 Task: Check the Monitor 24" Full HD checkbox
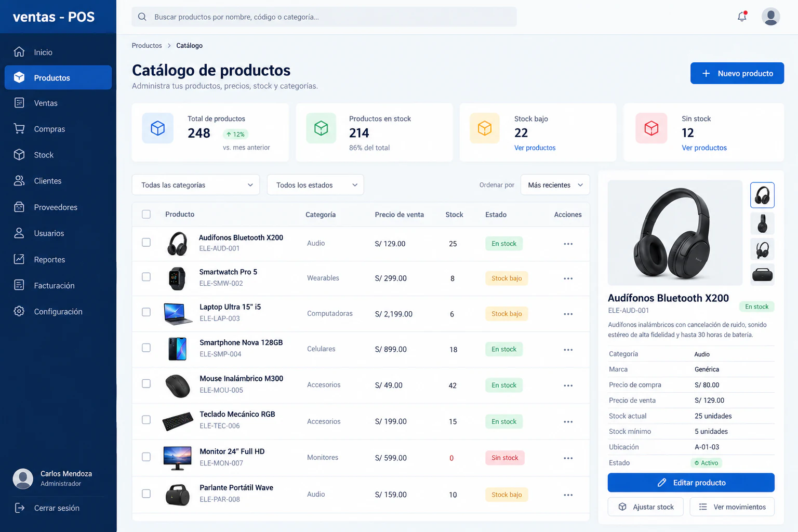(x=147, y=457)
